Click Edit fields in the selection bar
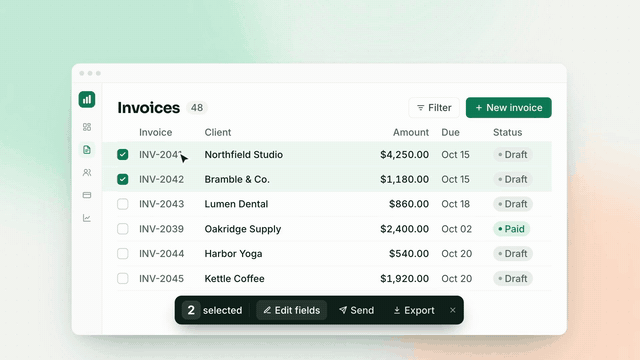 [291, 310]
